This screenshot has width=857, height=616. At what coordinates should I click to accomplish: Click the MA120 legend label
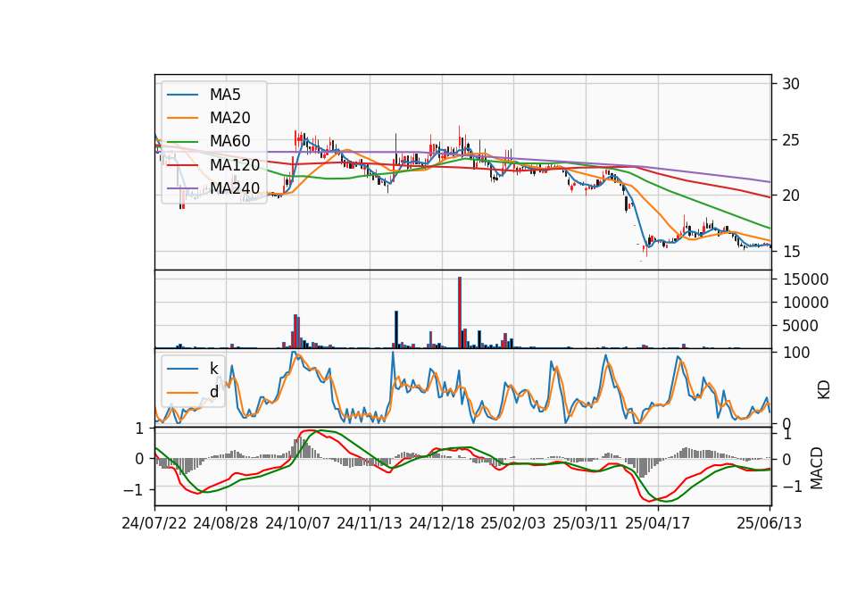235,164
